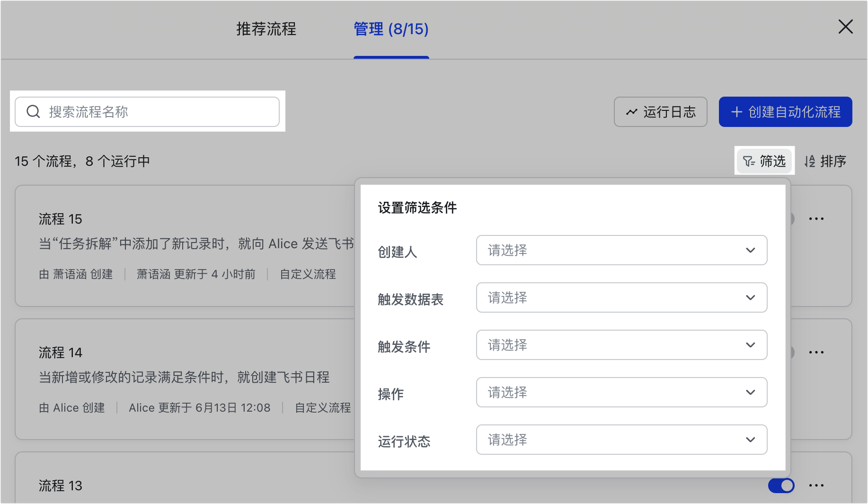Expand the 触发条件 dropdown
The width and height of the screenshot is (868, 504).
coord(621,345)
